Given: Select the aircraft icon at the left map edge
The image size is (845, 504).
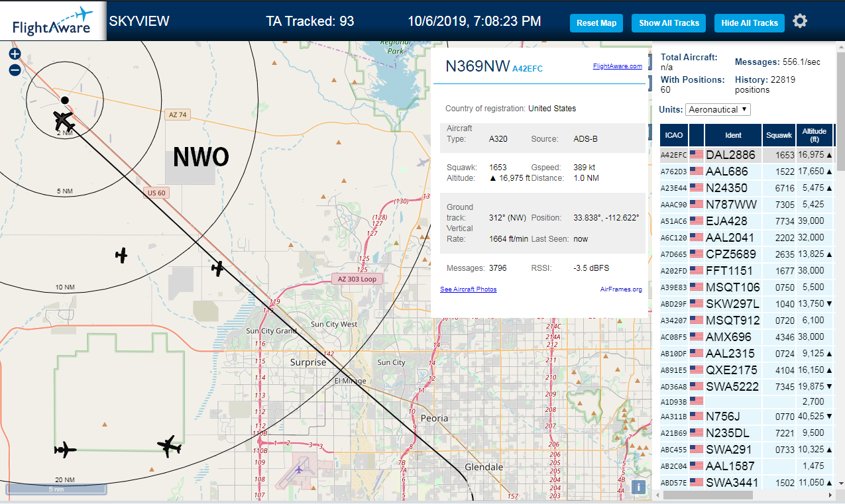Looking at the screenshot, I should (65, 450).
